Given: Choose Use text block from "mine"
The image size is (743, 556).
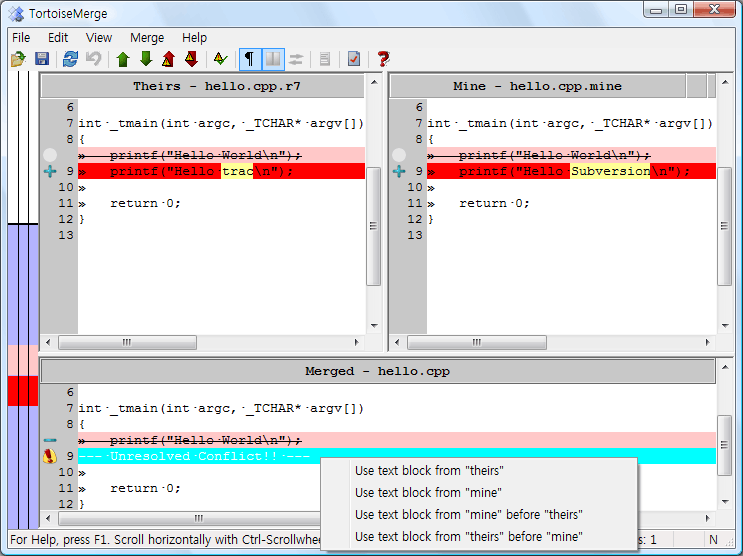Looking at the screenshot, I should pos(428,493).
